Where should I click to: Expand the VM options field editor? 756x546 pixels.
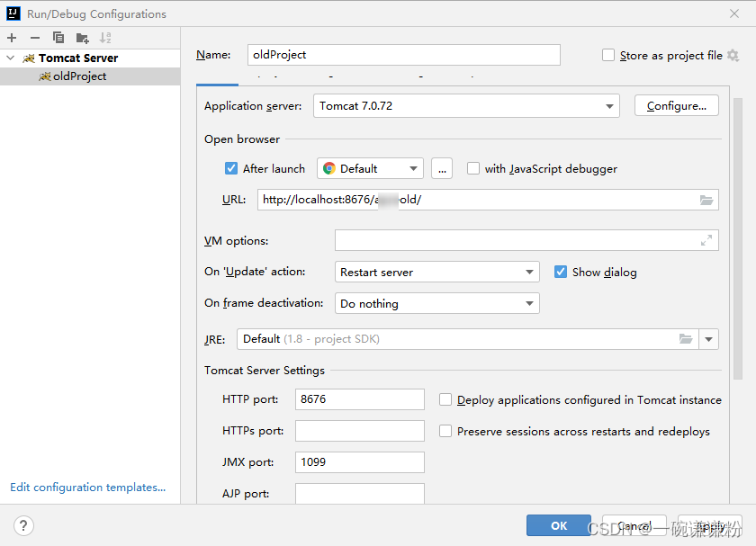706,240
